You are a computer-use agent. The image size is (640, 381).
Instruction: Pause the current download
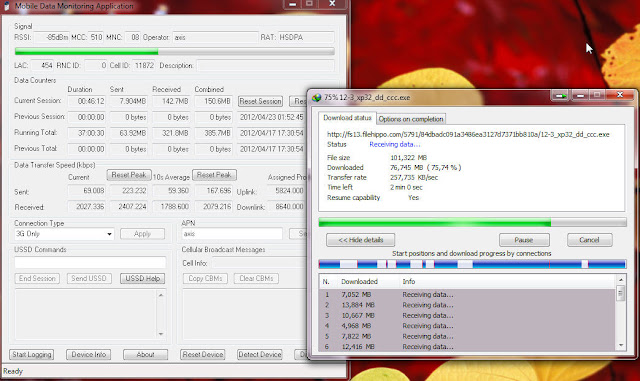(x=524, y=240)
